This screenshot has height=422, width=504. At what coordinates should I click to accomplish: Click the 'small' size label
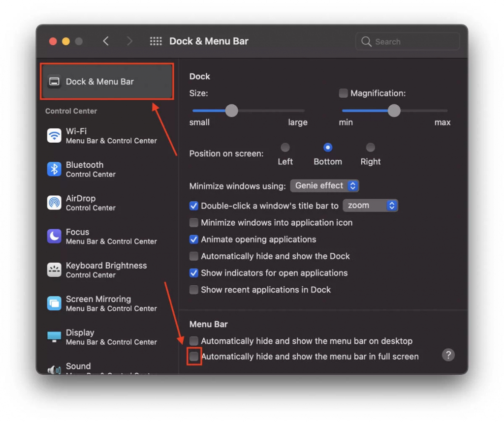tap(199, 122)
